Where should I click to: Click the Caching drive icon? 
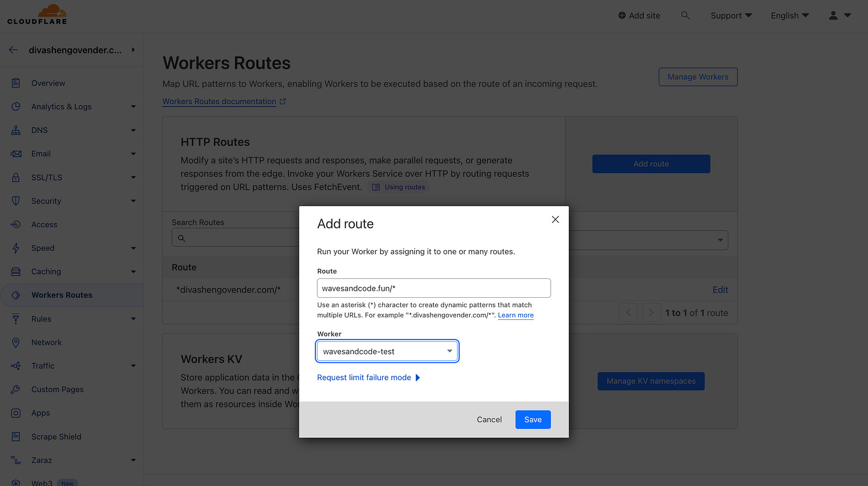point(16,272)
